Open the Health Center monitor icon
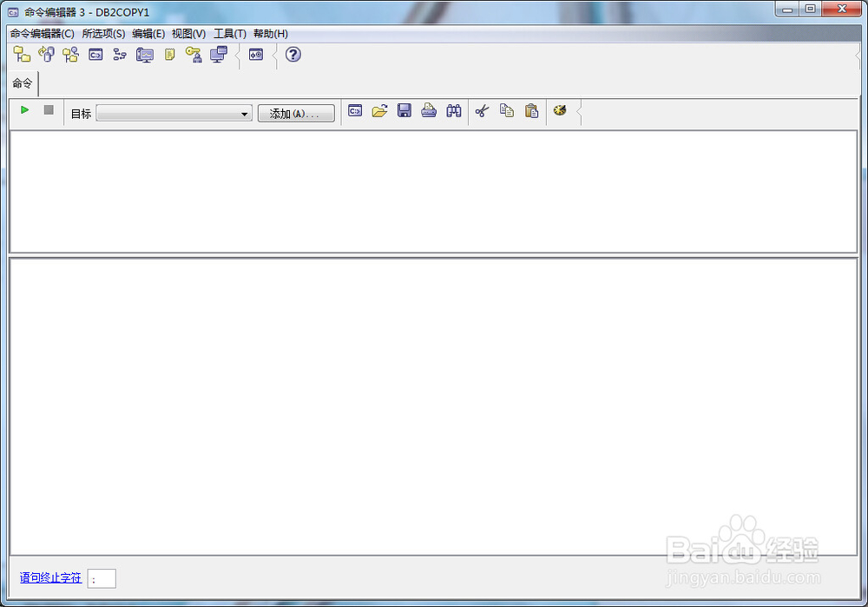 click(x=145, y=55)
